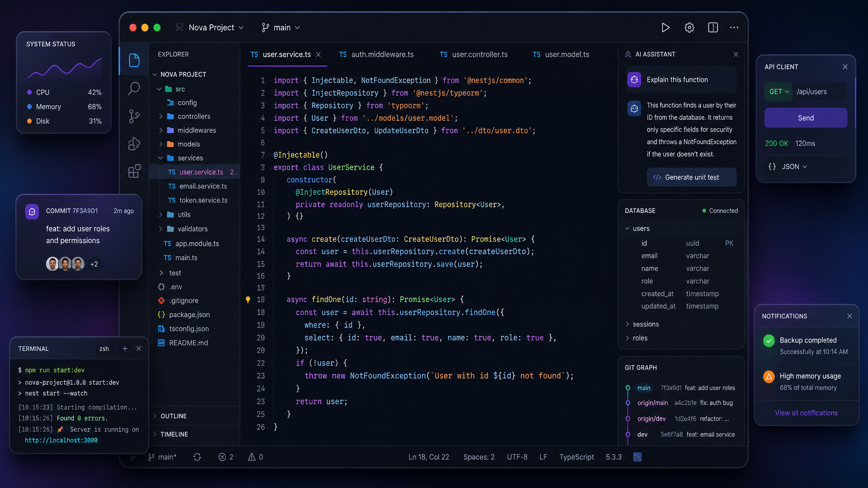
Task: Click the TypeScript language mode in status bar
Action: pos(576,457)
